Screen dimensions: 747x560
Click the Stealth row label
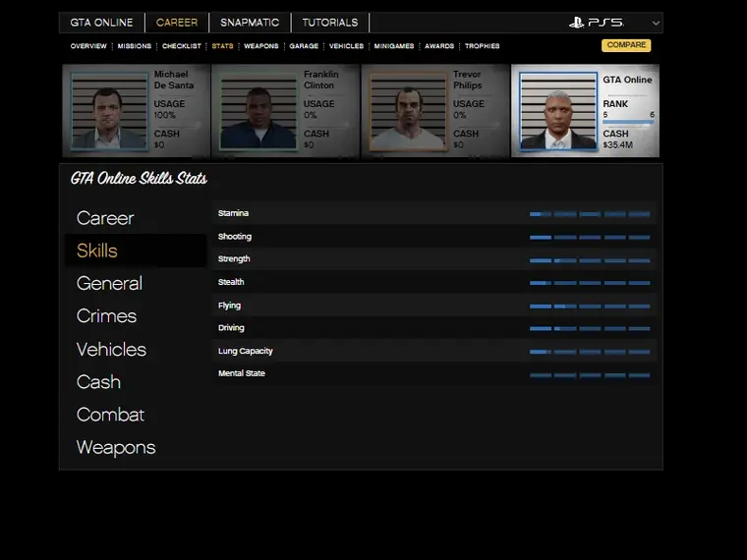pyautogui.click(x=231, y=282)
